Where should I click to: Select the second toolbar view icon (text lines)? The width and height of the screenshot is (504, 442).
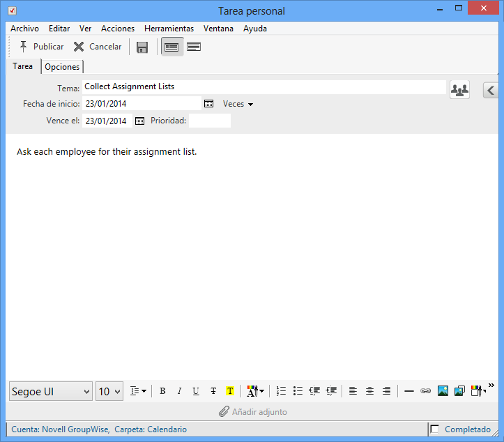point(194,47)
